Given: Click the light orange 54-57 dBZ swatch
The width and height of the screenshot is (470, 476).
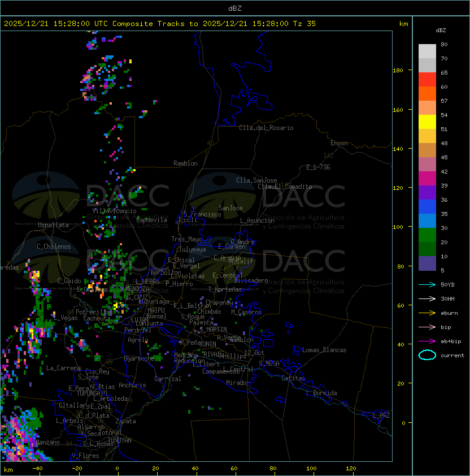Looking at the screenshot, I should (x=427, y=108).
